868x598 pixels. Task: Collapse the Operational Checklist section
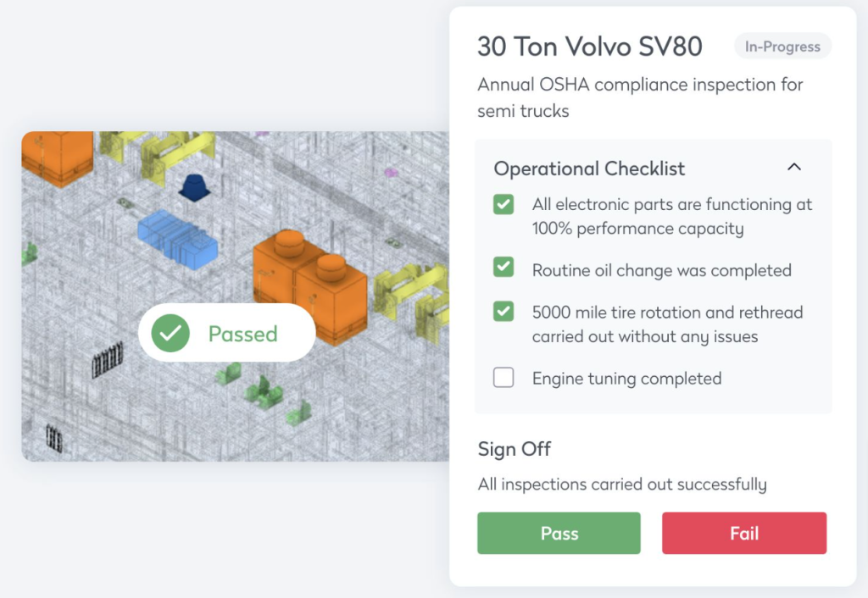[x=794, y=168]
